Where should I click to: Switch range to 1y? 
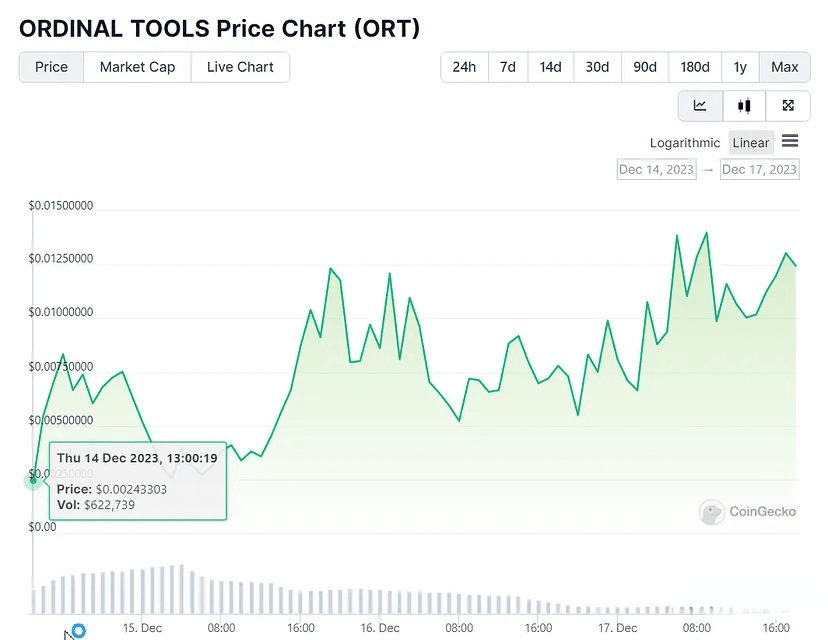740,67
